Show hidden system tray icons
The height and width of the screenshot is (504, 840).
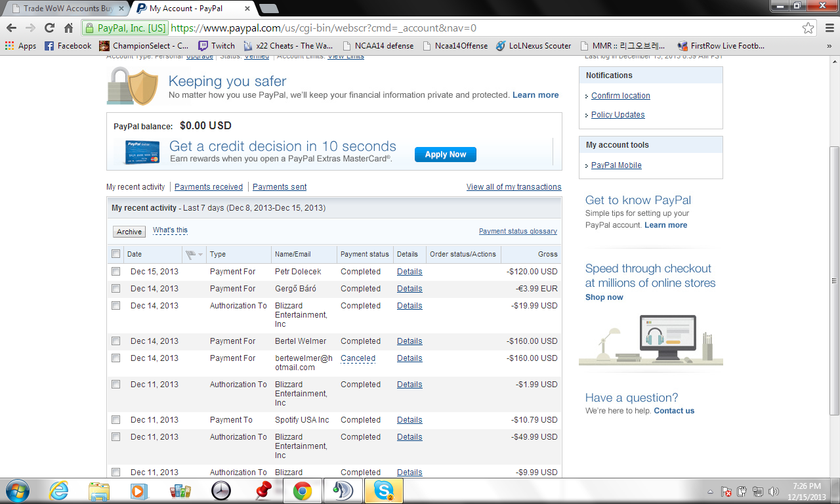tap(711, 492)
